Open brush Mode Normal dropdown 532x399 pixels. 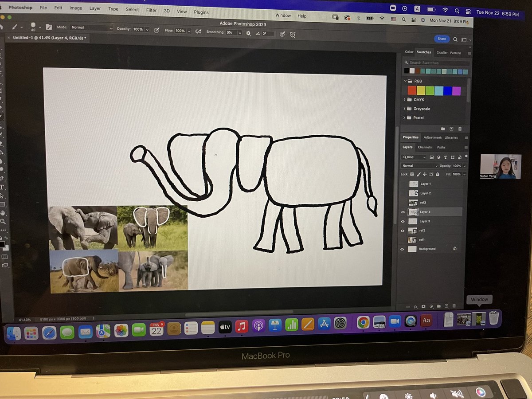tap(92, 28)
